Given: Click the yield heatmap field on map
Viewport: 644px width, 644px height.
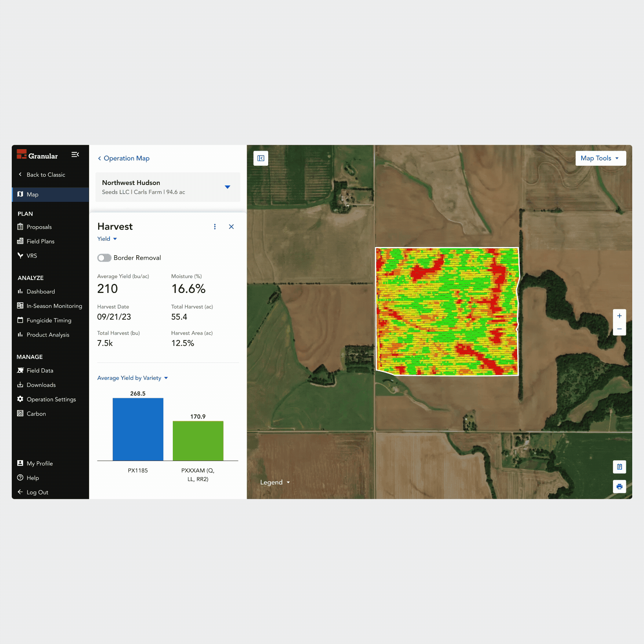Looking at the screenshot, I should 447,311.
